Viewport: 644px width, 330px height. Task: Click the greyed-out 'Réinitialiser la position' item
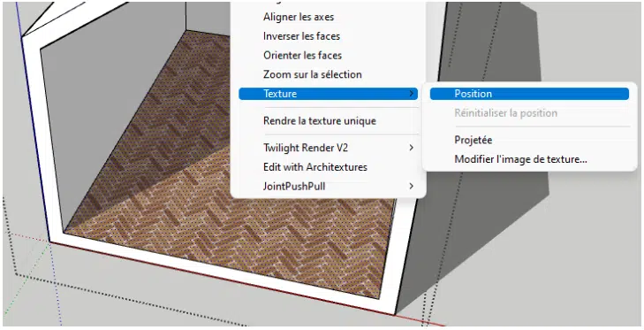tap(505, 113)
